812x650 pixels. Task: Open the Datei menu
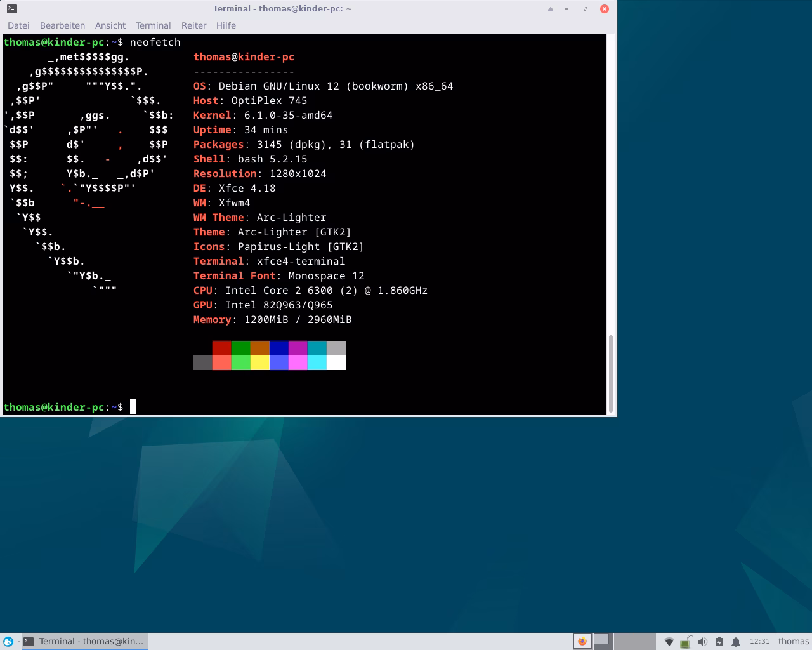tap(18, 25)
